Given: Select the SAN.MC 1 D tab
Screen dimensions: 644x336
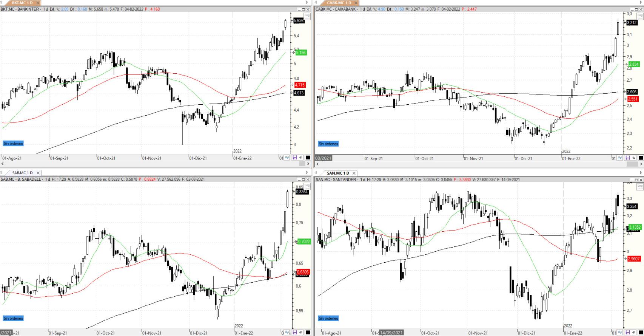Looking at the screenshot, I should pyautogui.click(x=338, y=173).
